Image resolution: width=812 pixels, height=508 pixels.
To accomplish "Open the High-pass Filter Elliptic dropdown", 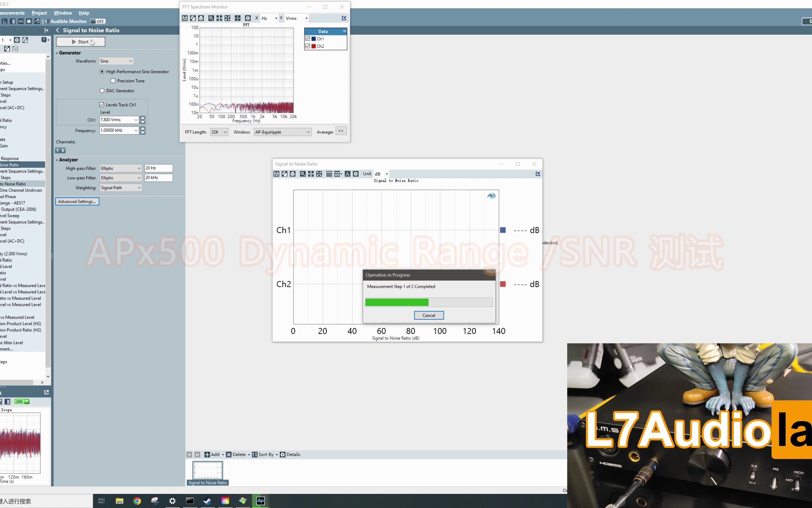I will pyautogui.click(x=121, y=168).
